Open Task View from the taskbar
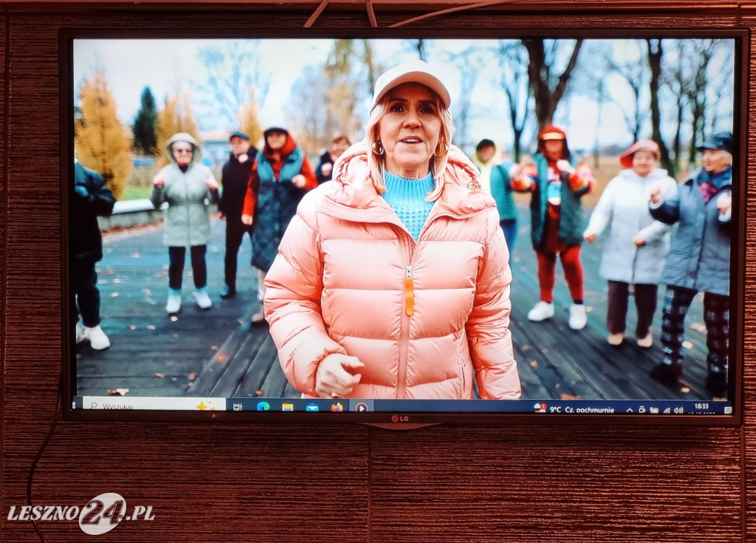 coord(237,406)
